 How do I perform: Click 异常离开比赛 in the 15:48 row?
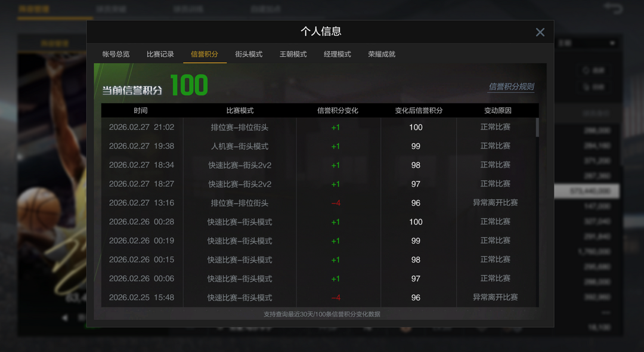tap(496, 297)
